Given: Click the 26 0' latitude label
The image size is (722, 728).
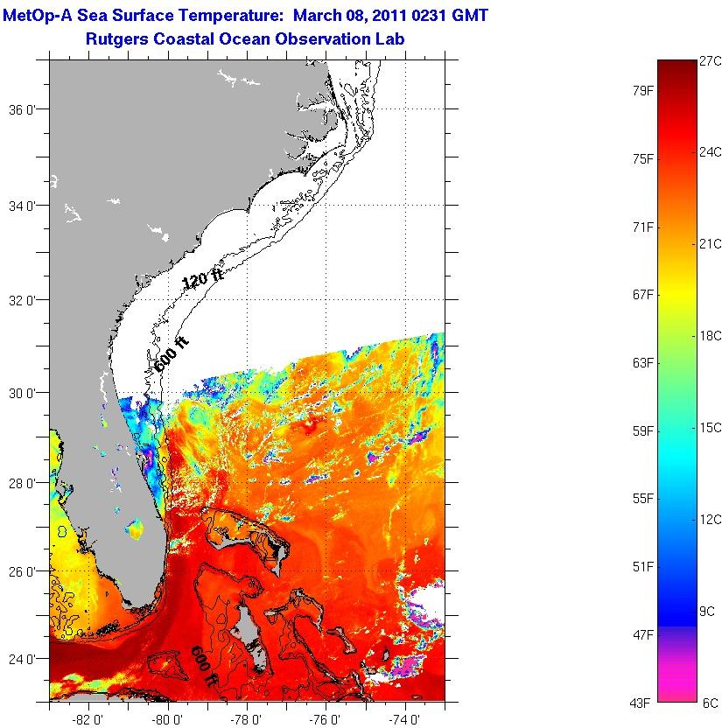Looking at the screenshot, I should point(22,571).
